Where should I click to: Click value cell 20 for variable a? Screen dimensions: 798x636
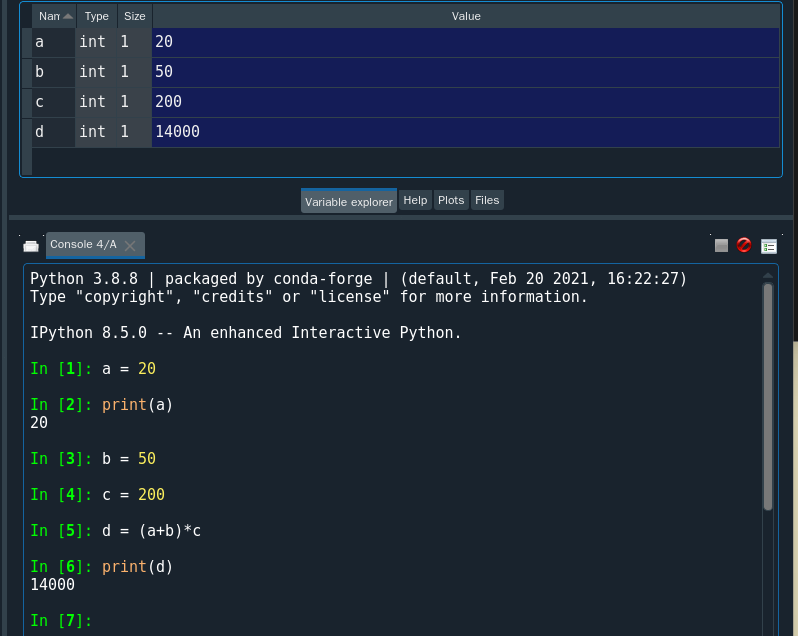pos(466,42)
